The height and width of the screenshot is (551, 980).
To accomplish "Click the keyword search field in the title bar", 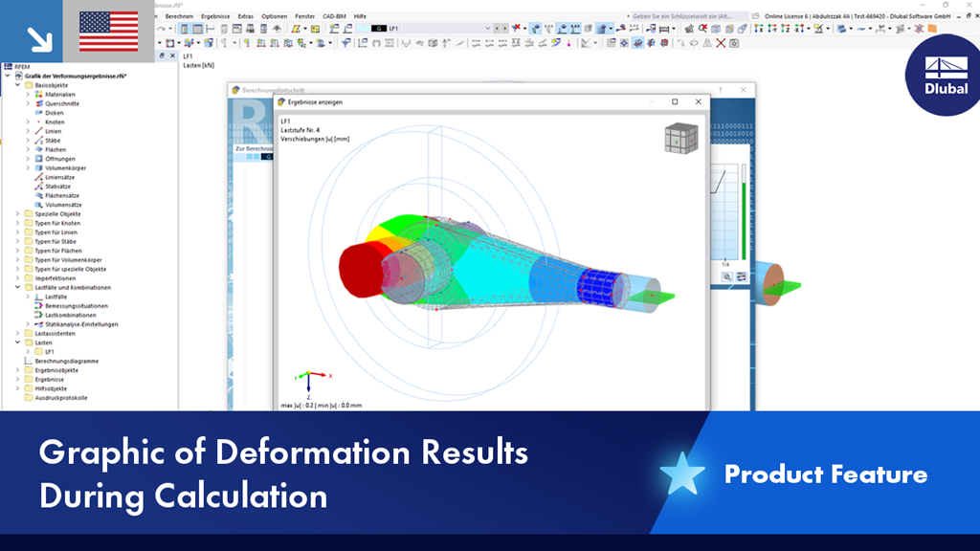I will [679, 15].
